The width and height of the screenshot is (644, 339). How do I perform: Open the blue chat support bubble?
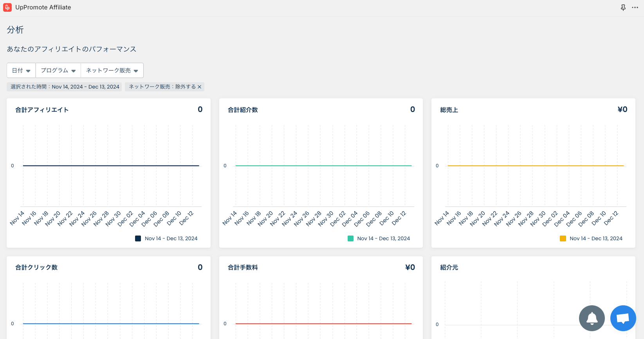pos(623,318)
